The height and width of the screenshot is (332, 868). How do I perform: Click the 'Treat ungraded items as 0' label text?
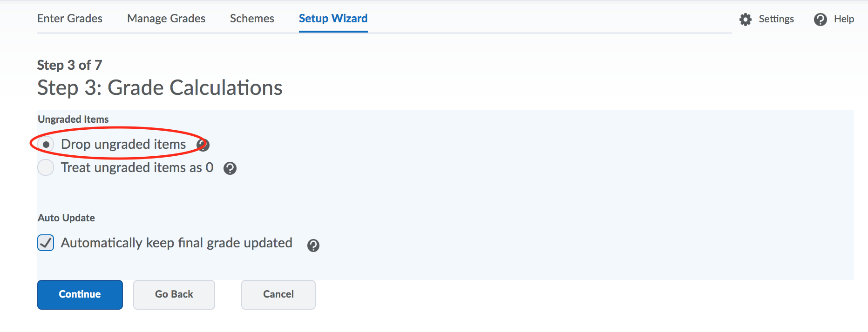click(x=137, y=167)
